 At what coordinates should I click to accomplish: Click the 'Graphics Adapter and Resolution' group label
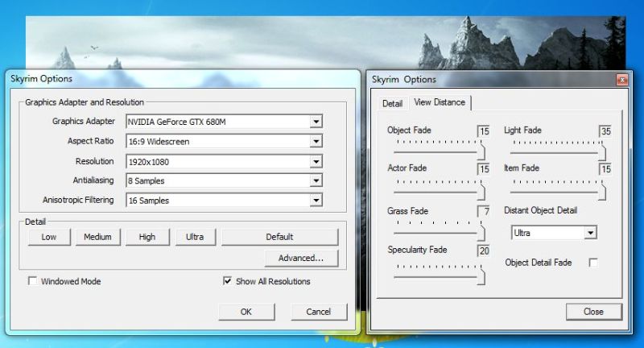(85, 101)
